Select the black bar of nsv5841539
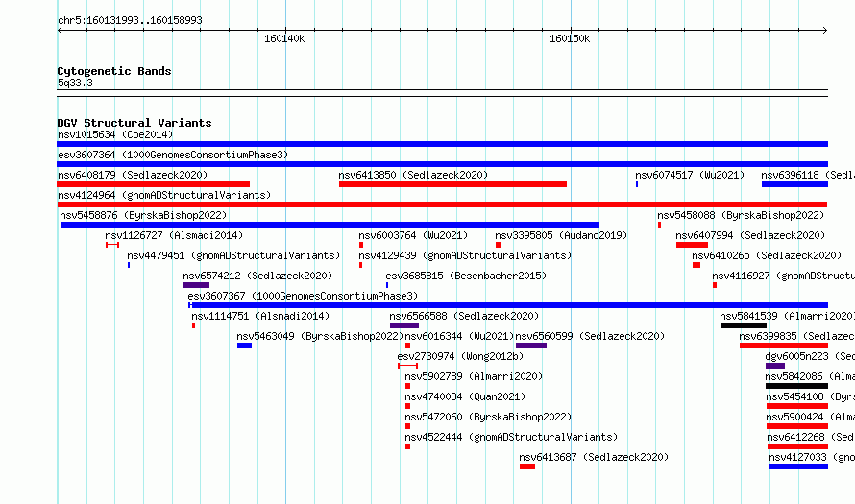855x504 pixels. 744,325
